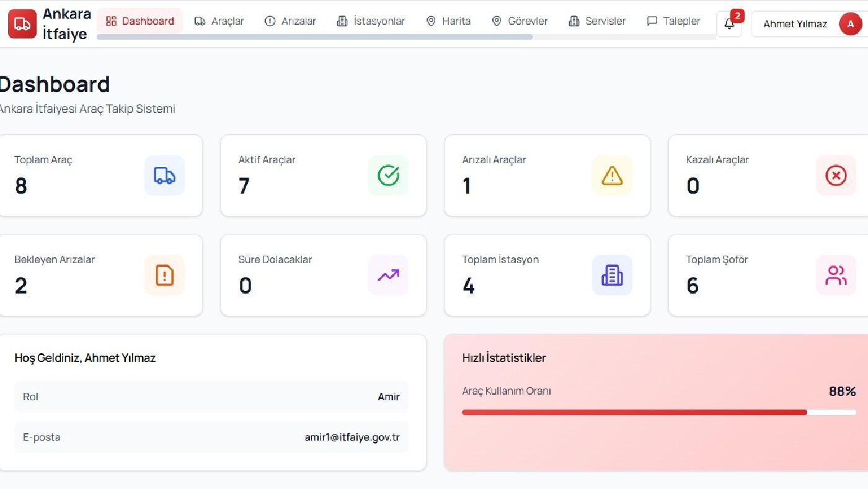Click the yellow warning Arızalı Araçlar icon

(612, 176)
